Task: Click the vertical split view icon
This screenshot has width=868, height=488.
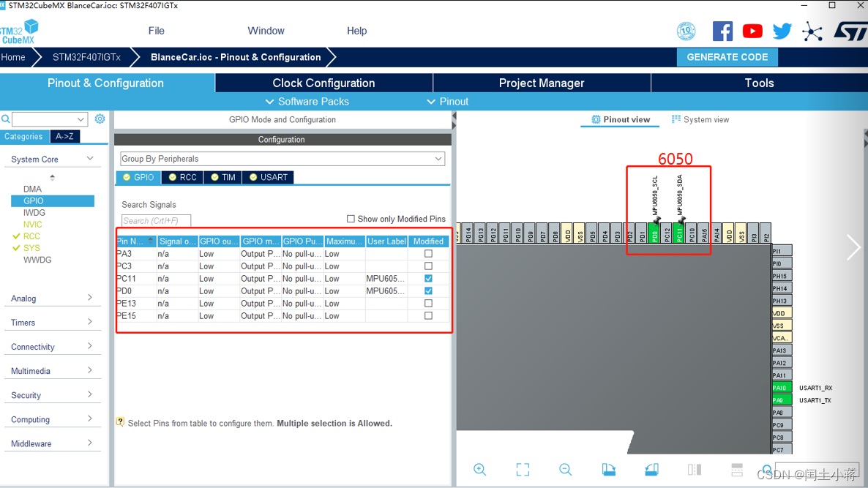Action: pyautogui.click(x=694, y=470)
